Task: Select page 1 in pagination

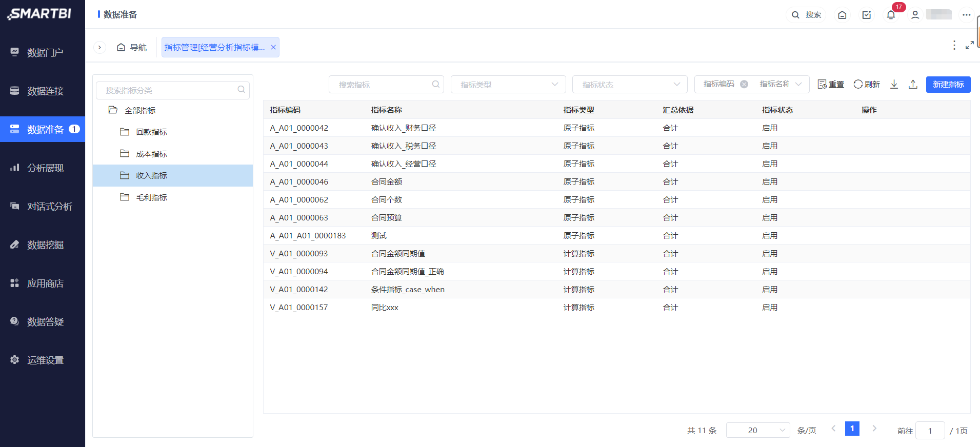Action: click(852, 429)
